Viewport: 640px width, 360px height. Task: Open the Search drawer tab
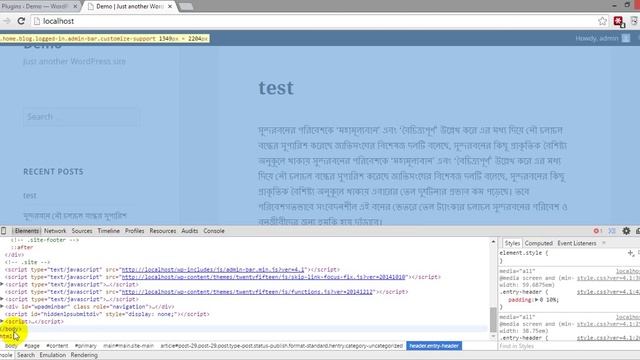(26, 355)
